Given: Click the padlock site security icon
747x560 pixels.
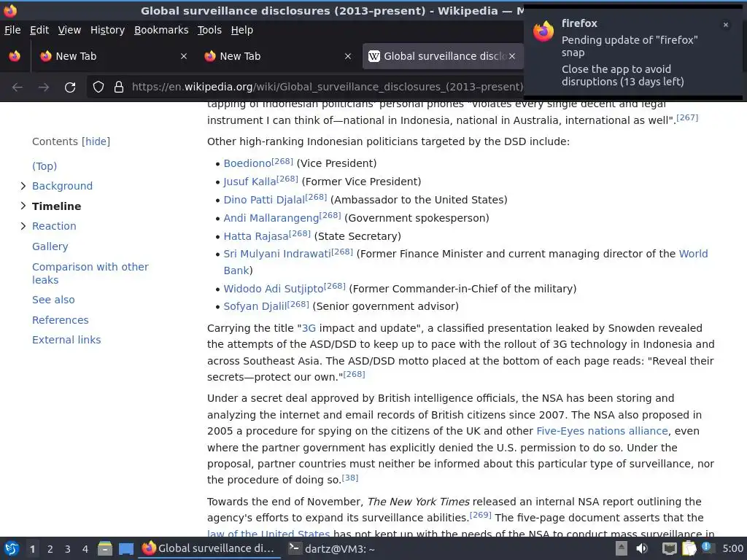Looking at the screenshot, I should [119, 87].
